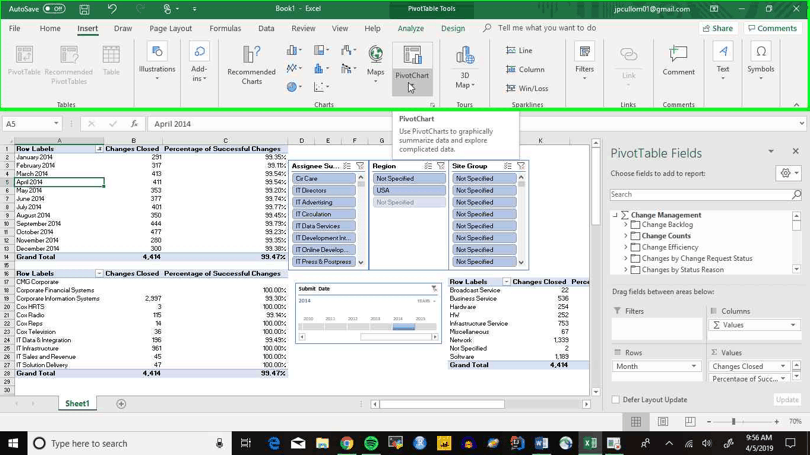The image size is (811, 456).
Task: Open the Recommended Charts dialog
Action: point(251,65)
